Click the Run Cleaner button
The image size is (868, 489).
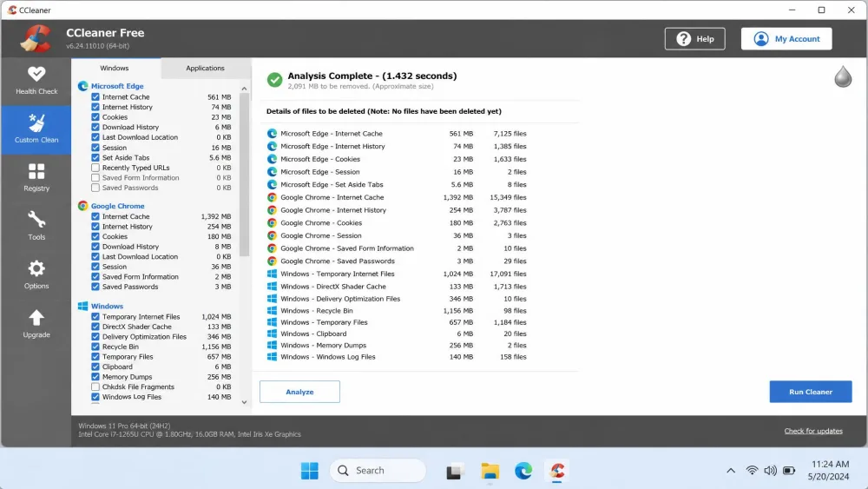click(x=811, y=392)
